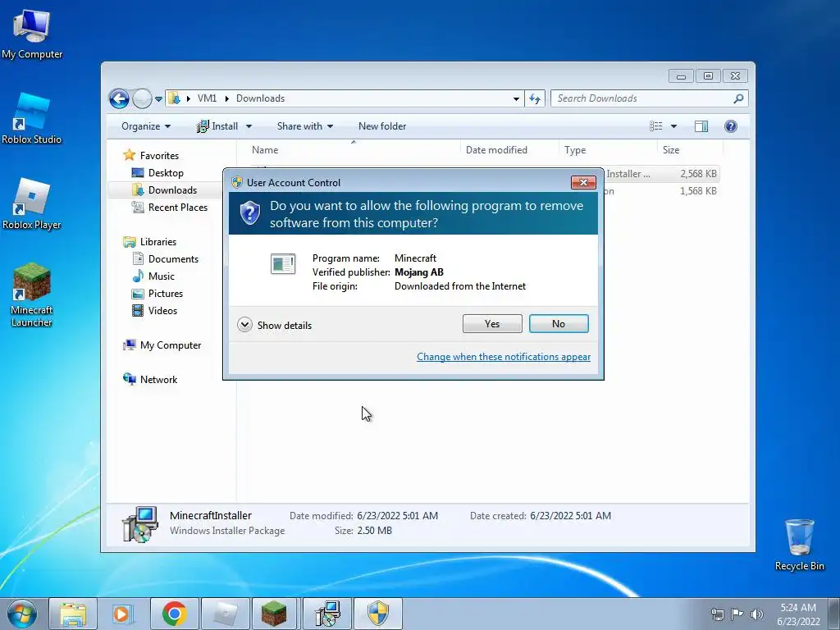Click the Action Center flag tray icon
840x630 pixels.
[x=737, y=614]
